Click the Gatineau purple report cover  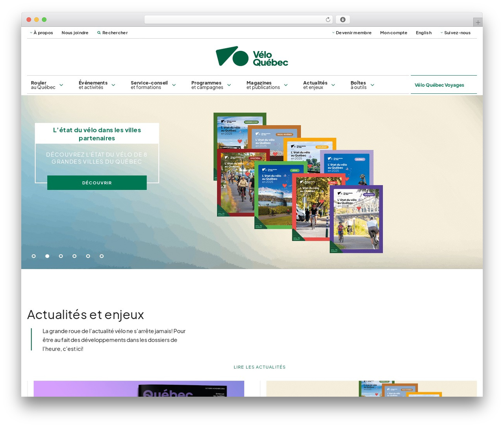click(x=356, y=219)
